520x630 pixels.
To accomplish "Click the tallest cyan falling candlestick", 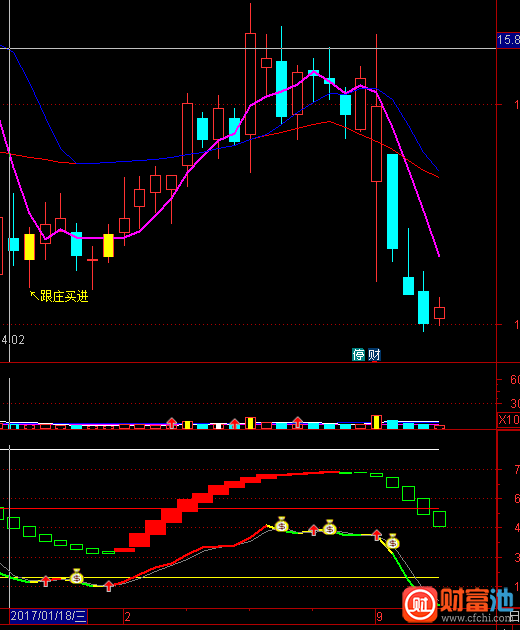I will tap(392, 201).
